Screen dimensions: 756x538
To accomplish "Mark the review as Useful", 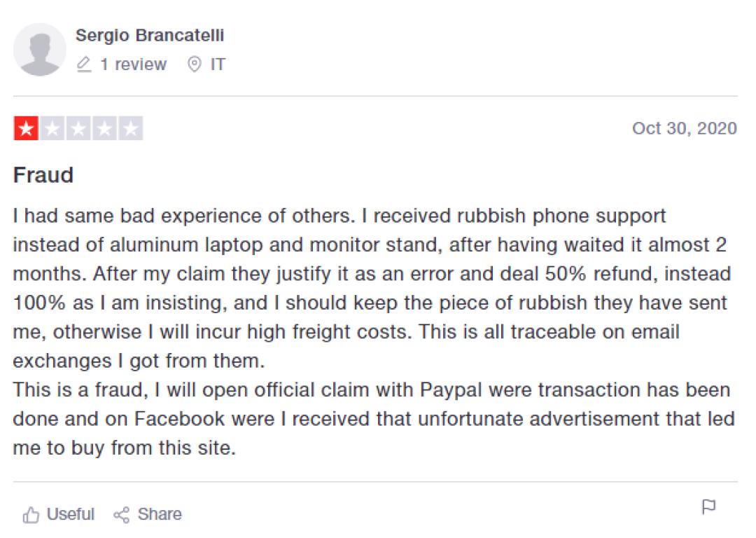I will (x=70, y=514).
